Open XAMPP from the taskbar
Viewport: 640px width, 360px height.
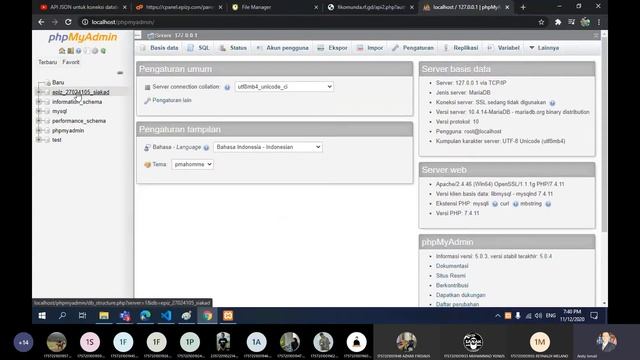(228, 316)
